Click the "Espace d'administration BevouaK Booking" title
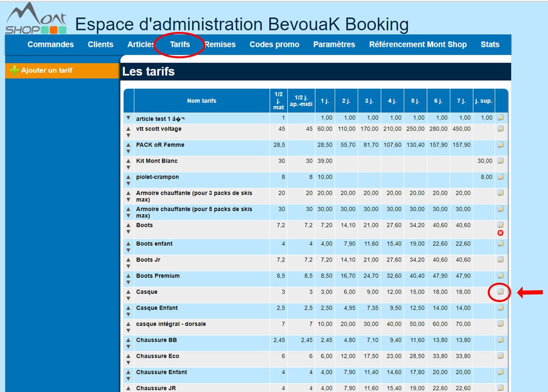 coord(242,25)
